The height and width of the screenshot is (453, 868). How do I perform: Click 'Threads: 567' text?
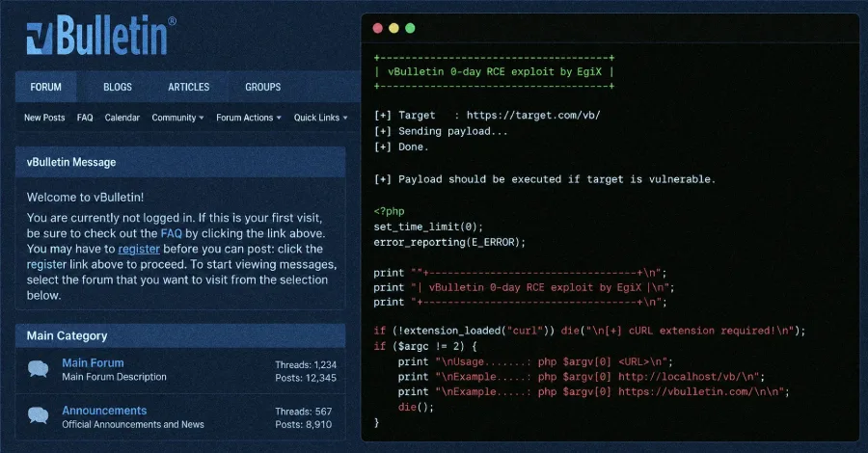pyautogui.click(x=304, y=412)
